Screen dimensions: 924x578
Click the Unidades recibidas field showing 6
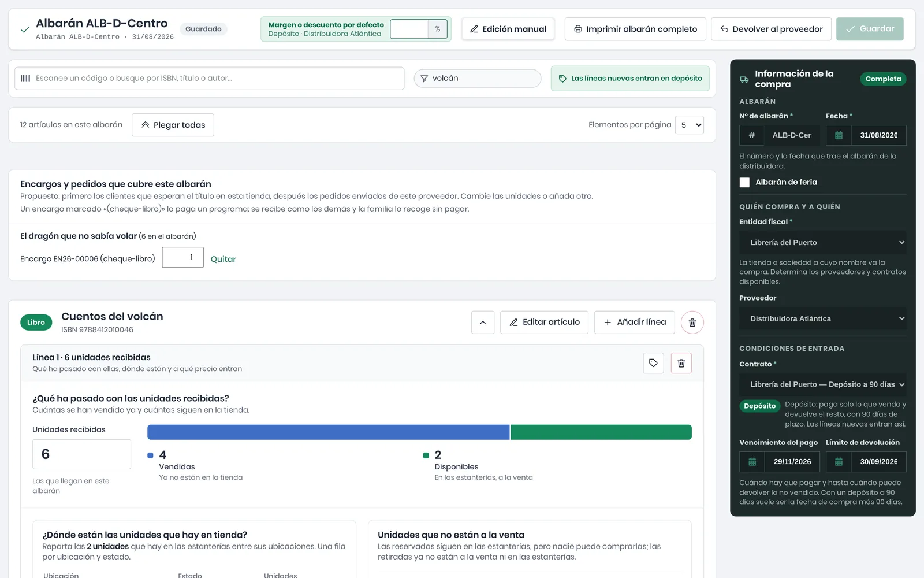81,454
